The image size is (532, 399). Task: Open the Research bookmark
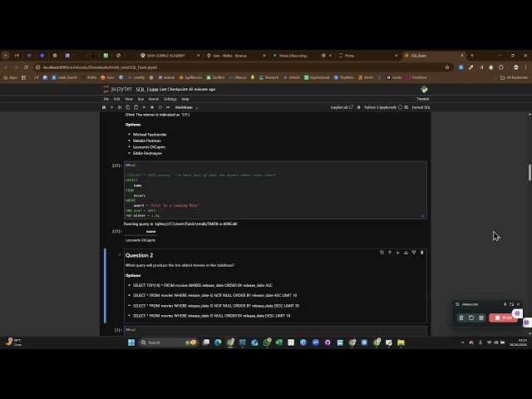[268, 77]
